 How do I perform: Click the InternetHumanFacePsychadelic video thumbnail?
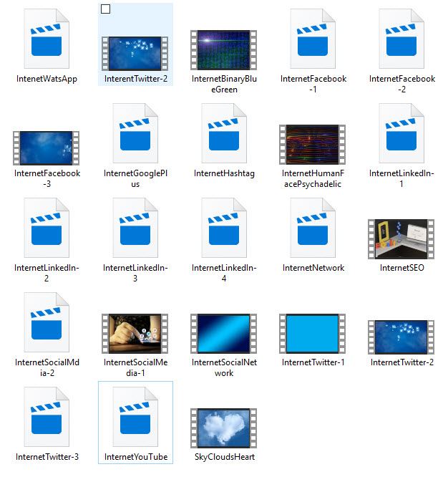tap(313, 144)
